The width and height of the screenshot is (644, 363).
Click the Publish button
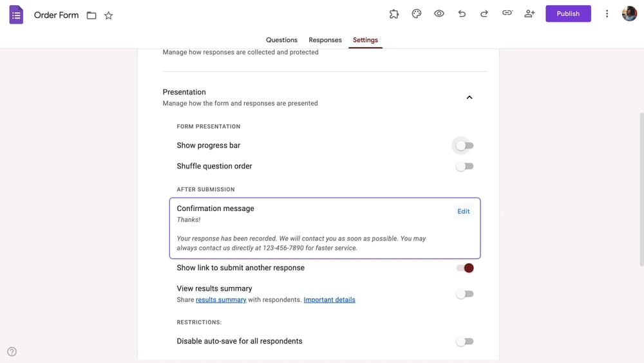click(x=568, y=14)
